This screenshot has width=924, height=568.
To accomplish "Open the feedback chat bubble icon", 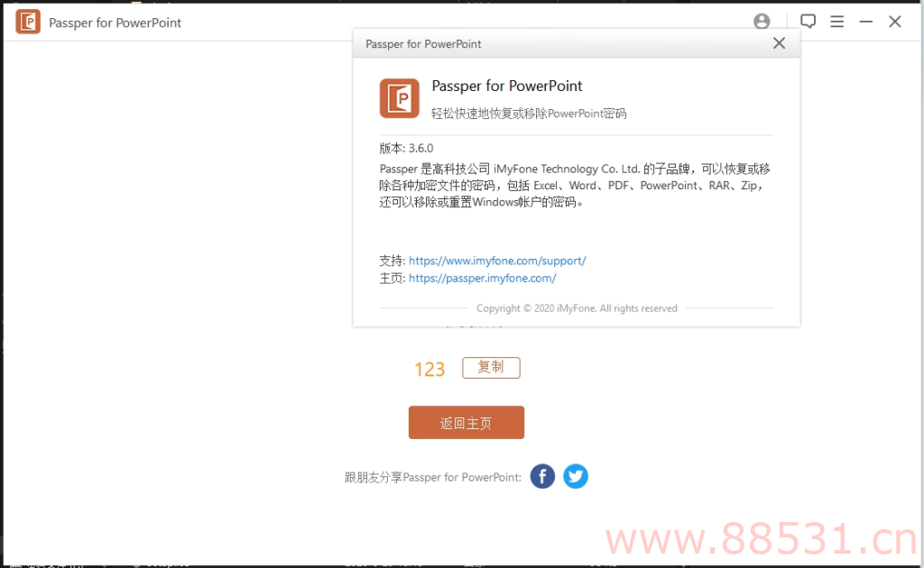I will [808, 22].
